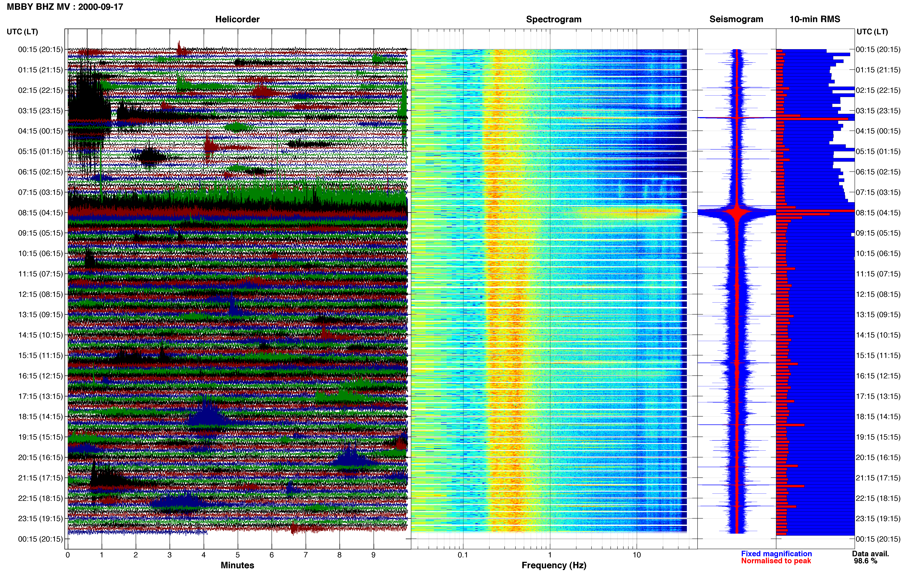This screenshot has width=924, height=578.
Task: Select the 'Seismogram' panel heading
Action: [x=736, y=20]
